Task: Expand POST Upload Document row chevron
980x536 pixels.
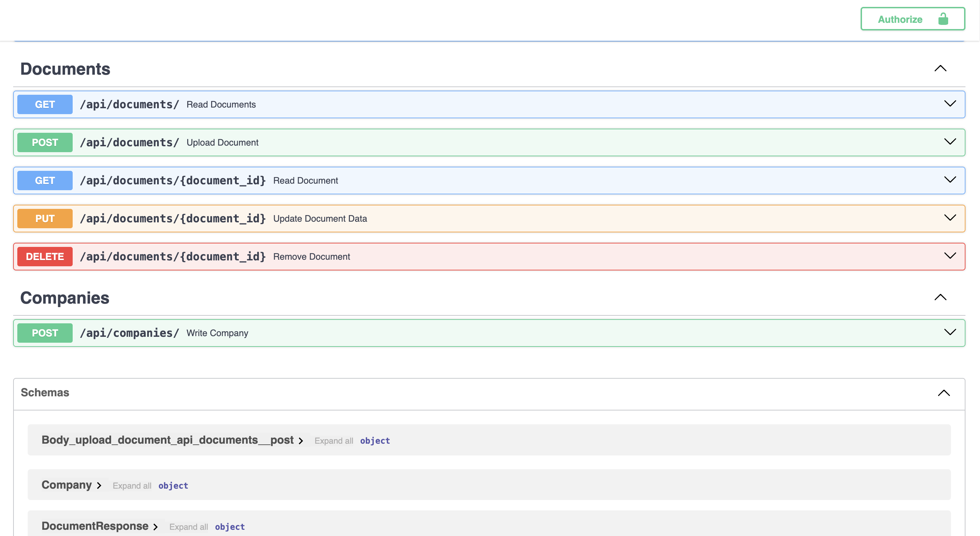Action: (950, 142)
